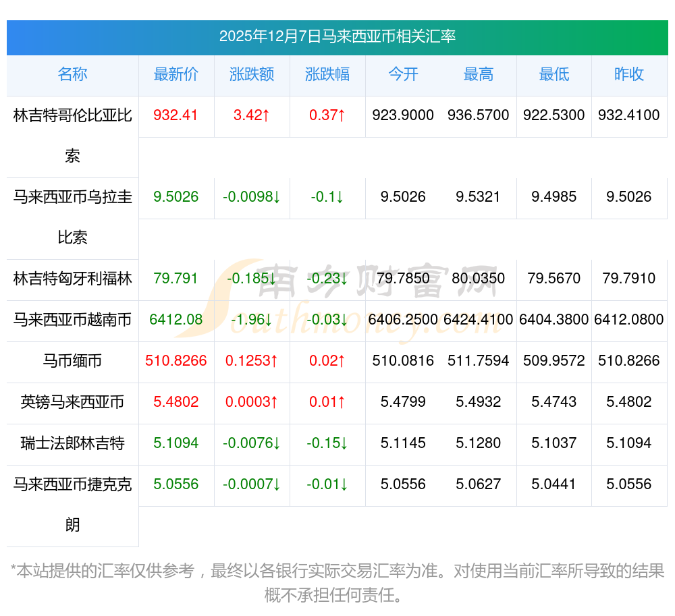Click the 名称 column header
This screenshot has width=675, height=616.
pos(72,75)
